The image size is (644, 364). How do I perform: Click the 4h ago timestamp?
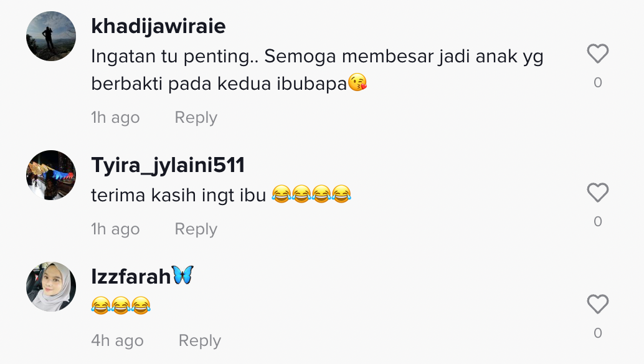[117, 340]
